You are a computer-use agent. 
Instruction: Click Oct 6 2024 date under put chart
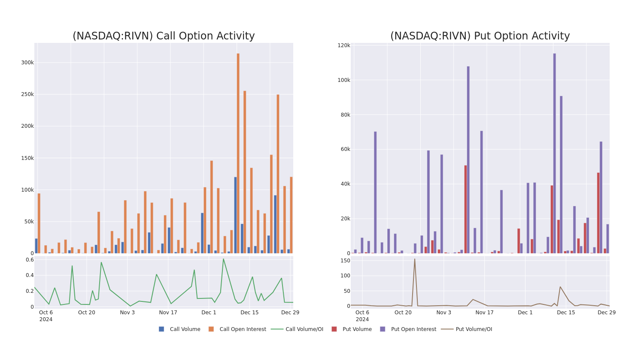point(362,316)
